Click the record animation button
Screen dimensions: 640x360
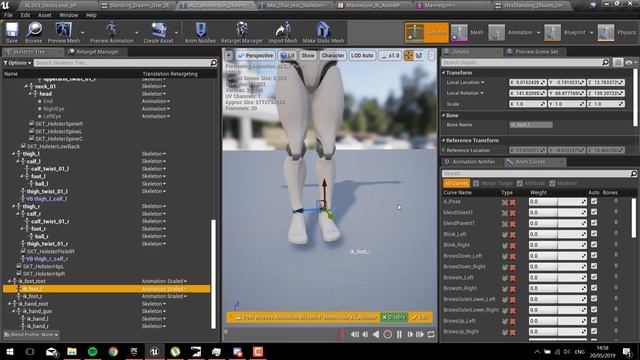click(x=387, y=335)
